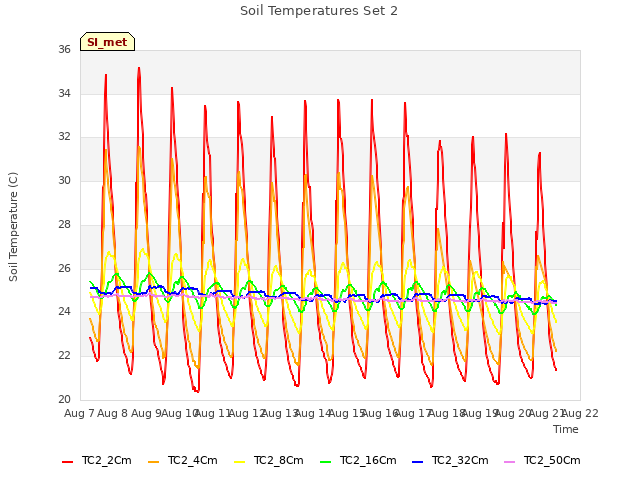Click the chart title Soil Temperatures Set 2
640x480 pixels.
click(319, 11)
